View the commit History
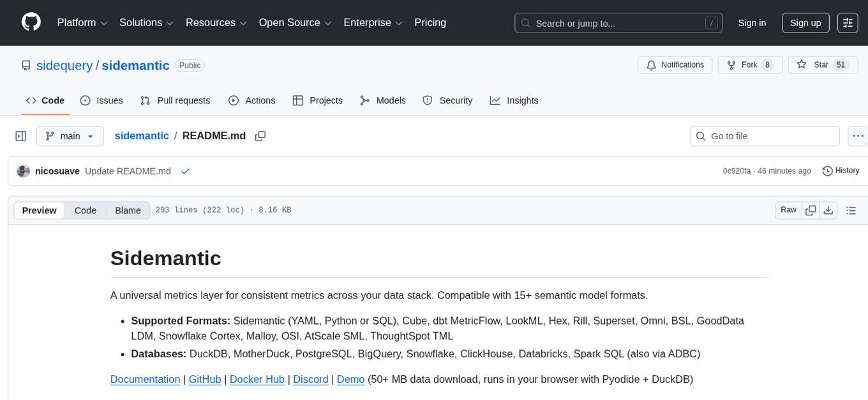 841,171
